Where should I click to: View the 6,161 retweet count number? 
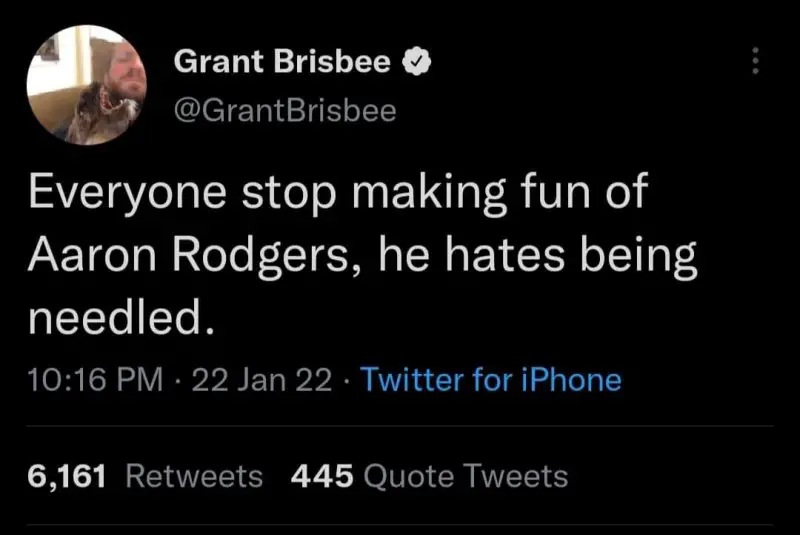pyautogui.click(x=66, y=476)
